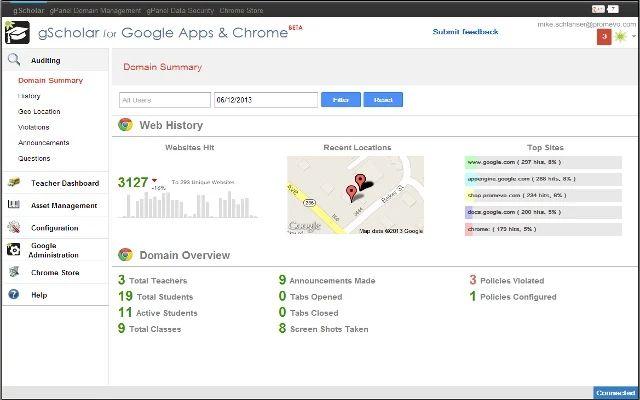
Task: Open Auditing via magnifying glass icon
Action: click(14, 60)
